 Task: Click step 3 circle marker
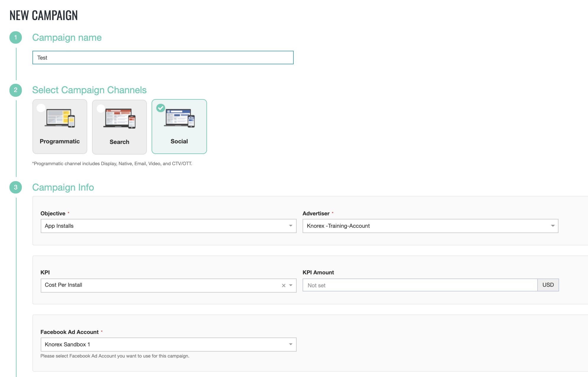tap(16, 187)
